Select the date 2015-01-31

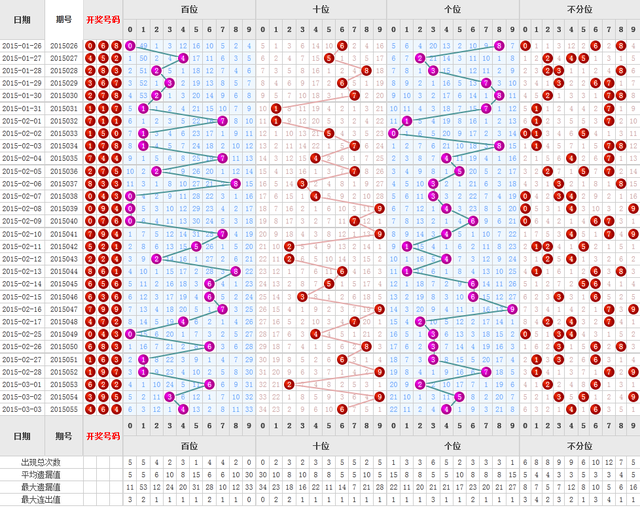[22, 109]
